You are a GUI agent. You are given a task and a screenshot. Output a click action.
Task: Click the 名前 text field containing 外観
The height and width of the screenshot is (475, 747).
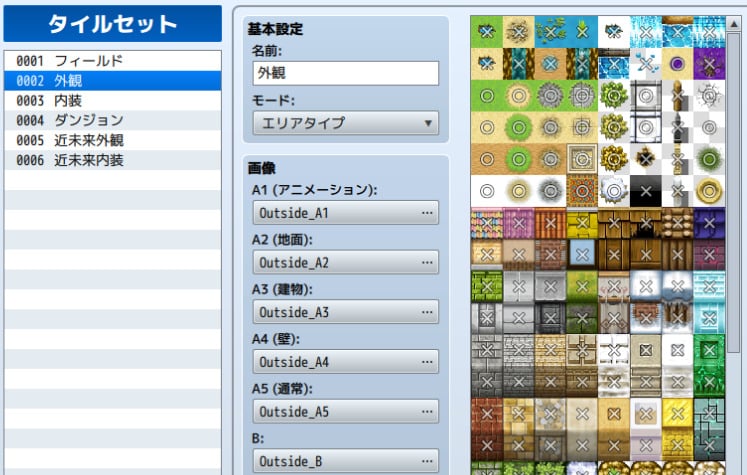coord(346,73)
